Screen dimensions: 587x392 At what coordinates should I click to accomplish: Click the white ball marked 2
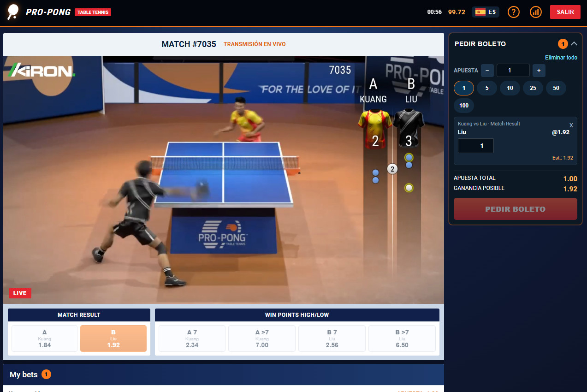392,169
